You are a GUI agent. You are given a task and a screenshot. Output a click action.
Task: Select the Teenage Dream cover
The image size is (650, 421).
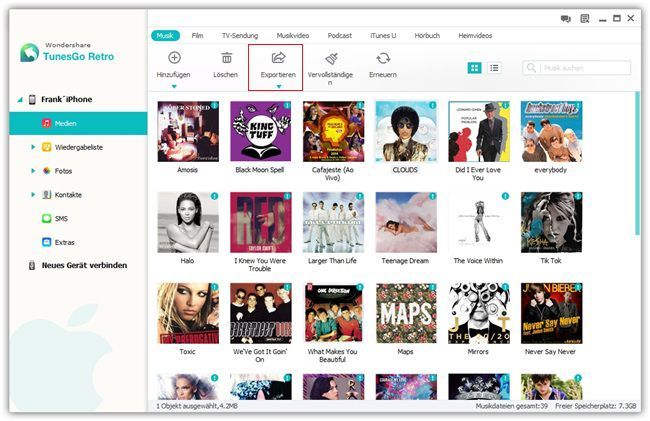click(x=406, y=222)
